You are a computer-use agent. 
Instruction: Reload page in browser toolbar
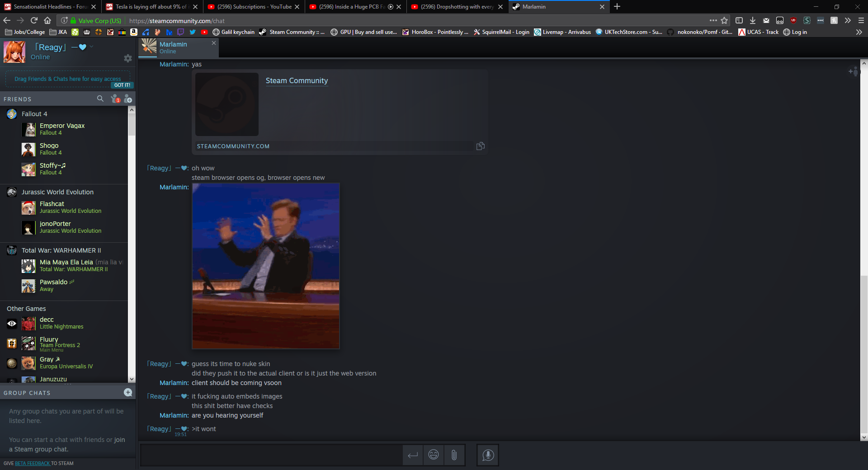pyautogui.click(x=34, y=20)
